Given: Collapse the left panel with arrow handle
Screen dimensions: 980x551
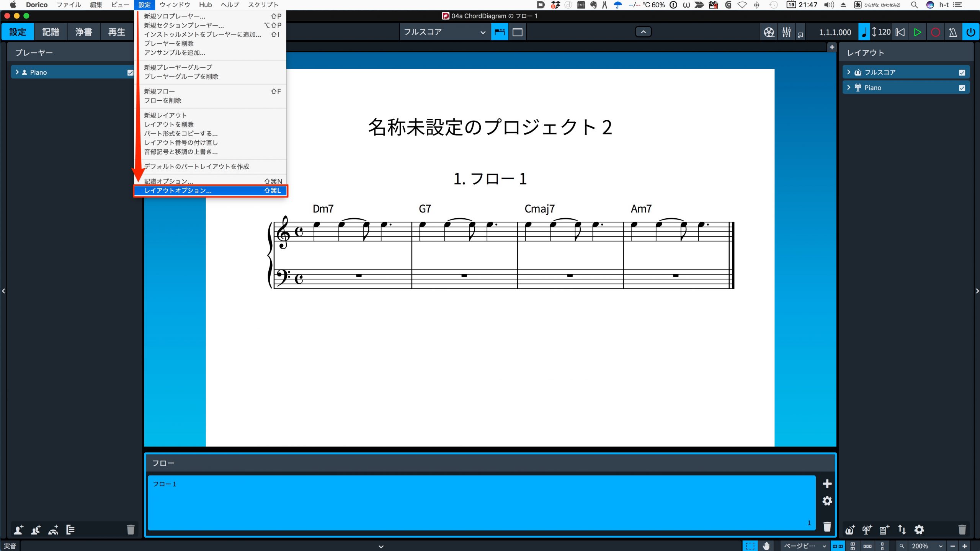Looking at the screenshot, I should [3, 291].
